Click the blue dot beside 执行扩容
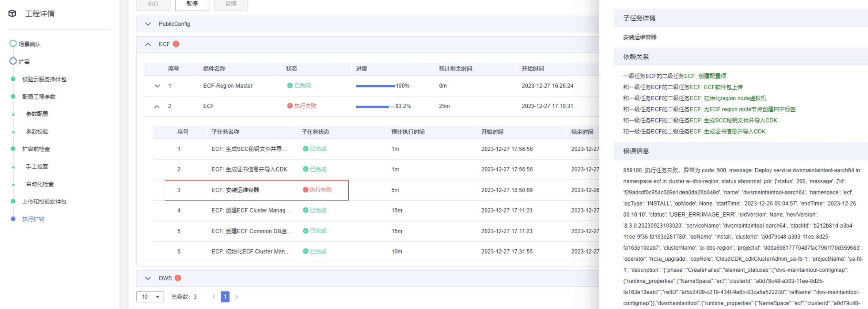 point(13,219)
